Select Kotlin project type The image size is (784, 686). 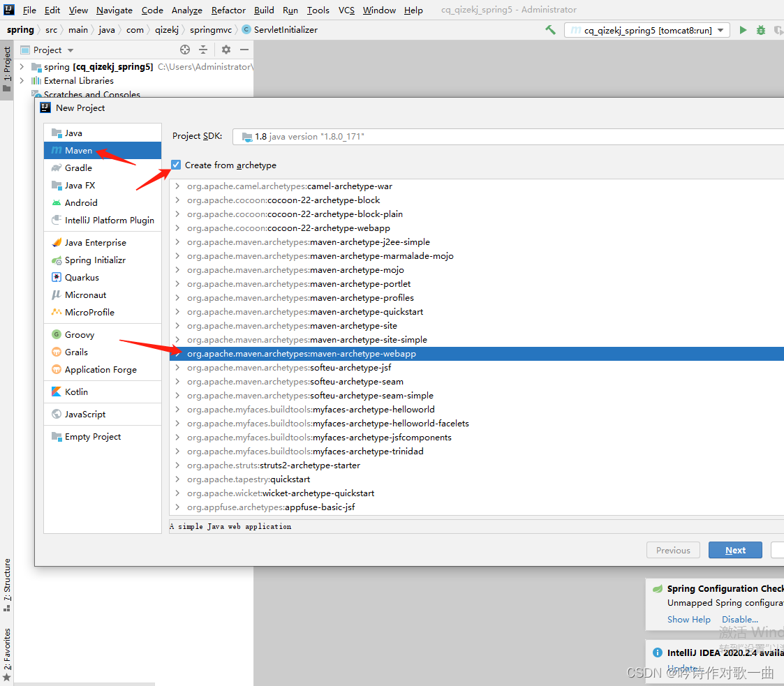(103, 392)
